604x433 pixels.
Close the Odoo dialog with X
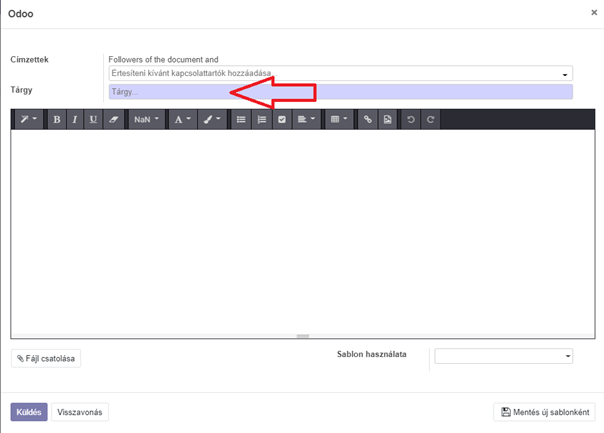pos(594,12)
